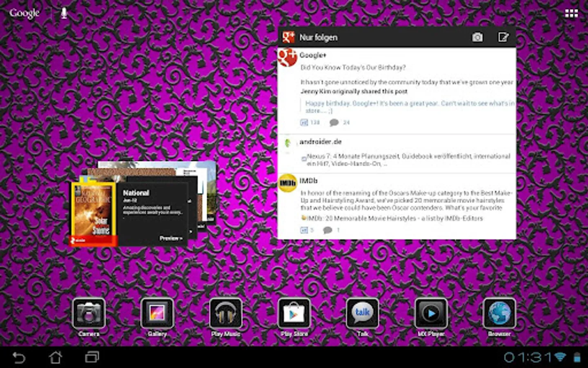Open the Google search widget
The image size is (588, 368).
point(24,13)
